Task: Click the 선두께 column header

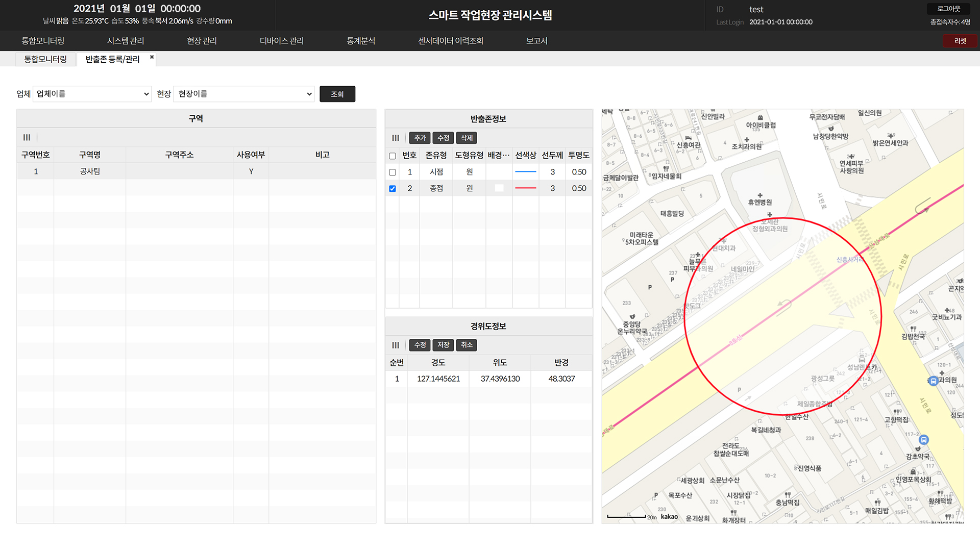Action: tap(552, 156)
